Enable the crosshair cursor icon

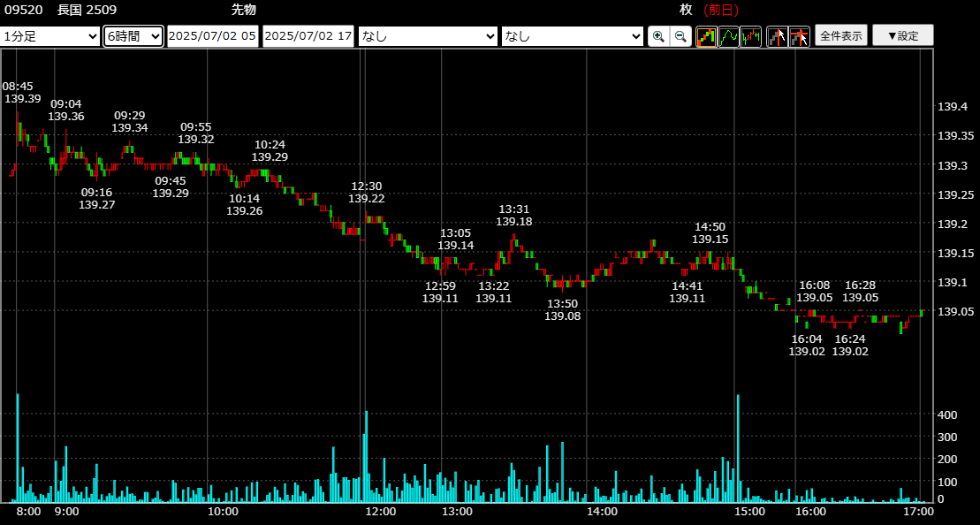[x=800, y=36]
